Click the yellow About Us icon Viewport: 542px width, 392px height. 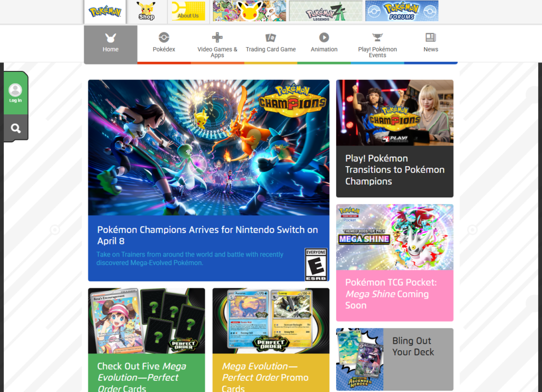188,11
